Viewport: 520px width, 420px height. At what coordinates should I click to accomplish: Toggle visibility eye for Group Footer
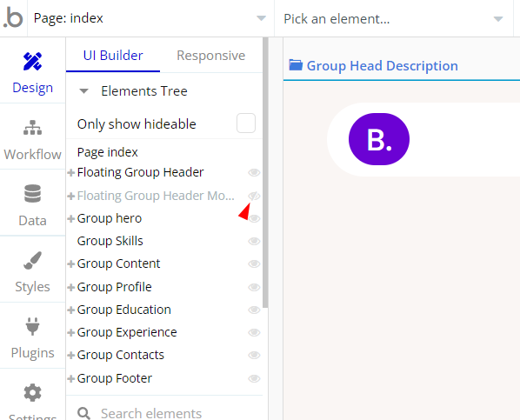(x=254, y=378)
